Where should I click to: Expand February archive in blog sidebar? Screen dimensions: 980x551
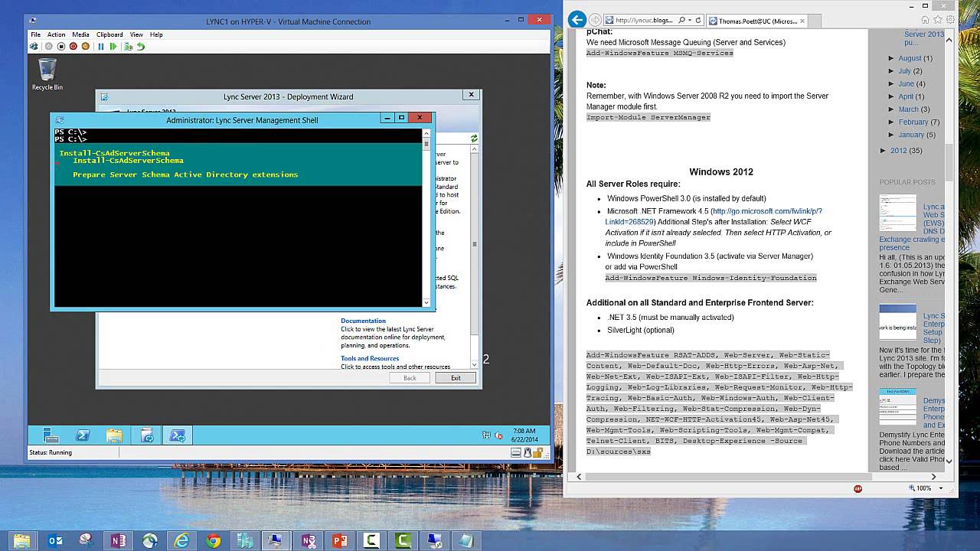[x=892, y=122]
